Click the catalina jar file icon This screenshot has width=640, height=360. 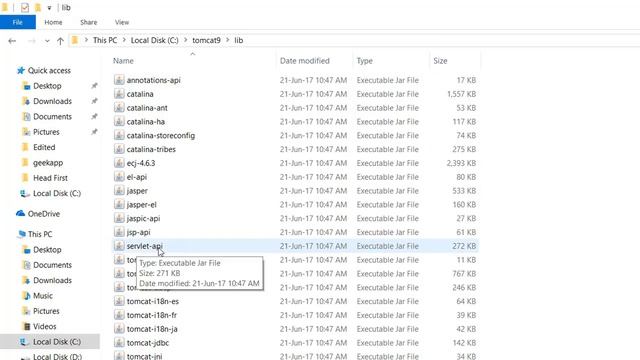[x=119, y=94]
